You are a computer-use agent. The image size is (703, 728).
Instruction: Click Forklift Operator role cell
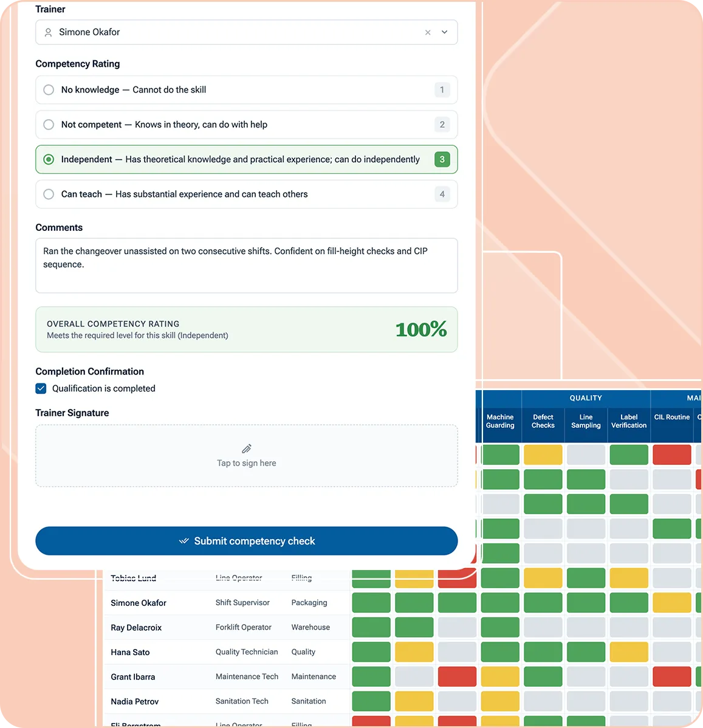(243, 627)
